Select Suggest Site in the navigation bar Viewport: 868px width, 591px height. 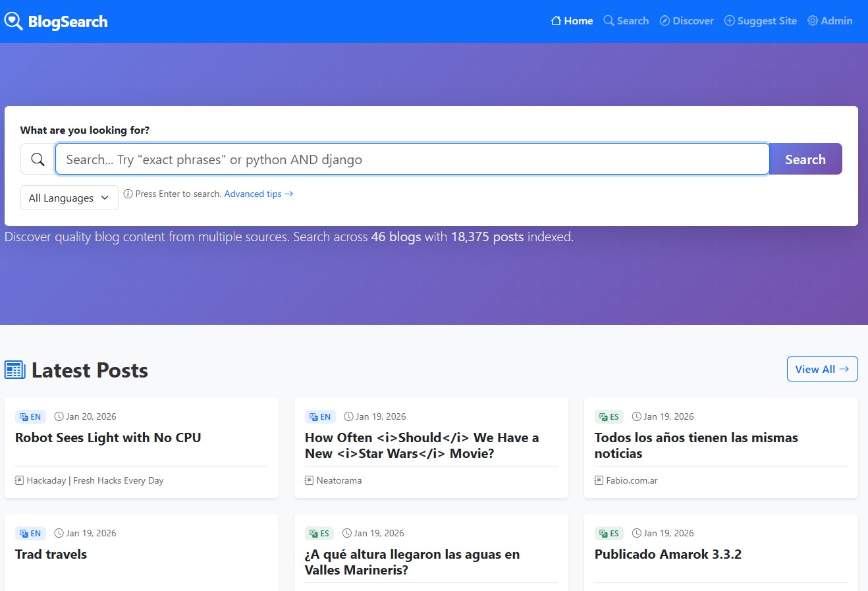761,21
